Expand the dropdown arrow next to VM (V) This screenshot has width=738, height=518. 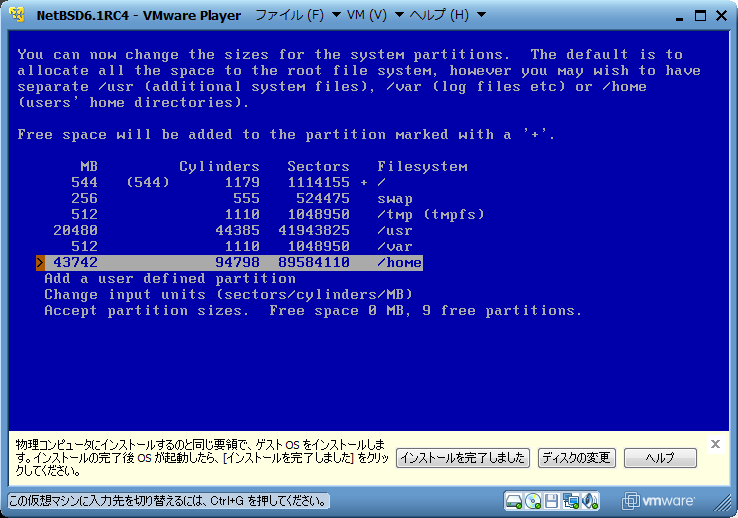click(399, 15)
